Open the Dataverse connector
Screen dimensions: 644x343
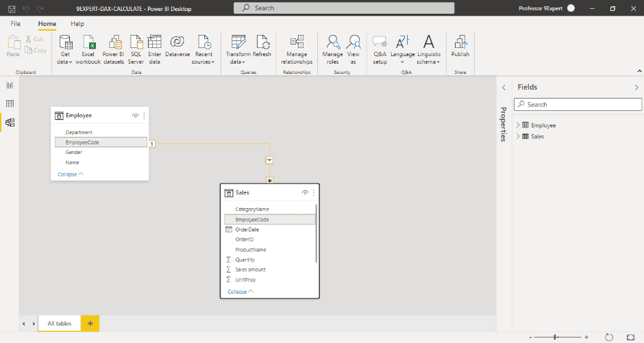point(177,42)
